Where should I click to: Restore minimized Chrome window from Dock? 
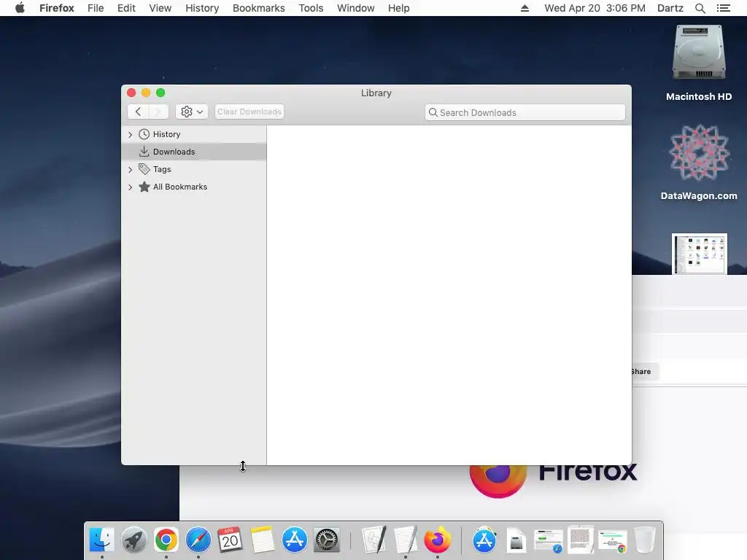pos(613,541)
